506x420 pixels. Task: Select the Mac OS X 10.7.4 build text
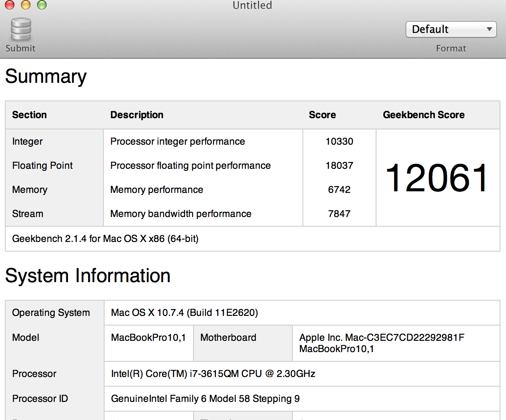(x=185, y=313)
